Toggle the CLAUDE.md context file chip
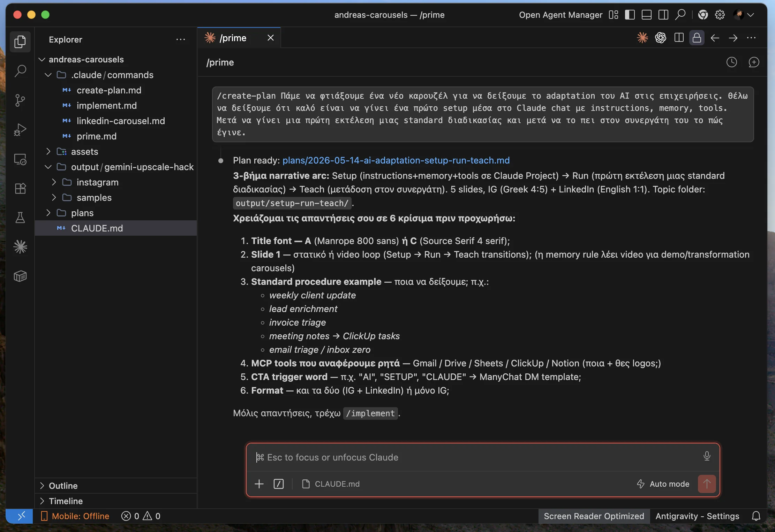This screenshot has height=532, width=775. coord(331,484)
